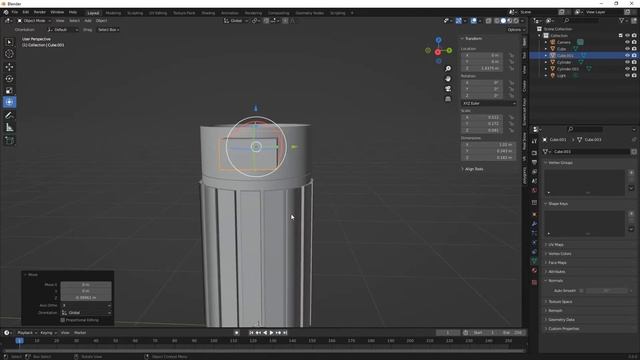Open the Modifier properties wrench tab
Screen dimensions: 640x360
(534, 224)
